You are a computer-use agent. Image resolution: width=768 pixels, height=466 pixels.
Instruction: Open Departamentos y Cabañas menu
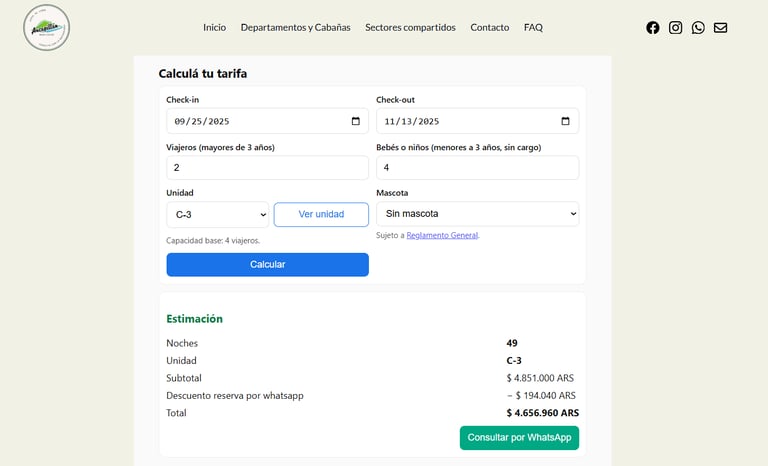295,28
